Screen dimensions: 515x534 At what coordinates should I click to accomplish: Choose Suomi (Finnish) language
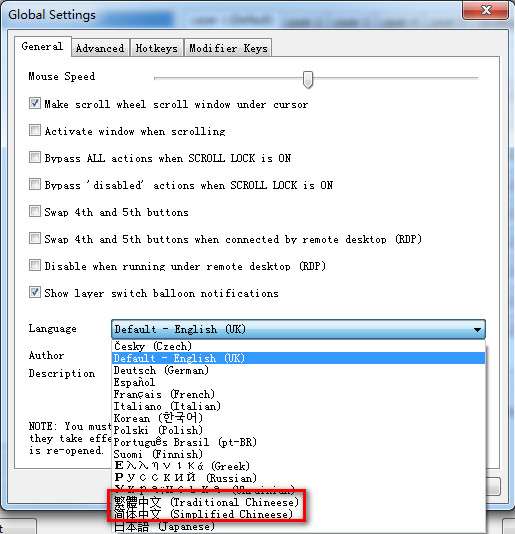(x=298, y=454)
